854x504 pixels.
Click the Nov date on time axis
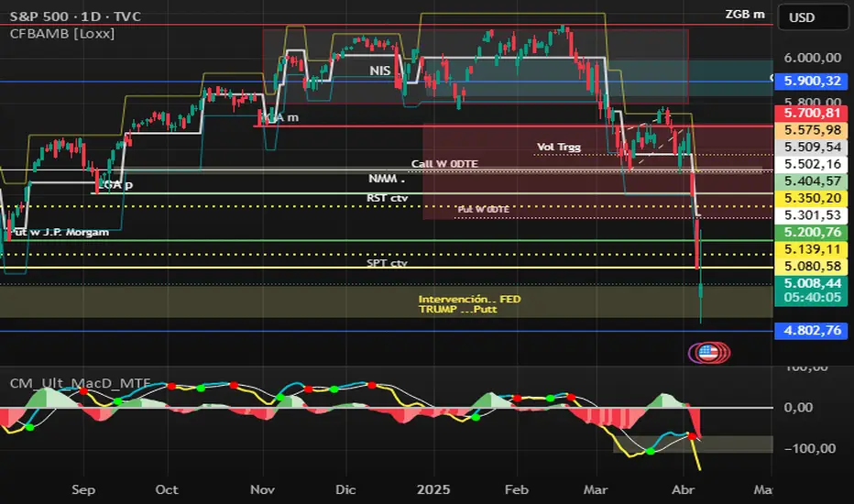tap(262, 490)
